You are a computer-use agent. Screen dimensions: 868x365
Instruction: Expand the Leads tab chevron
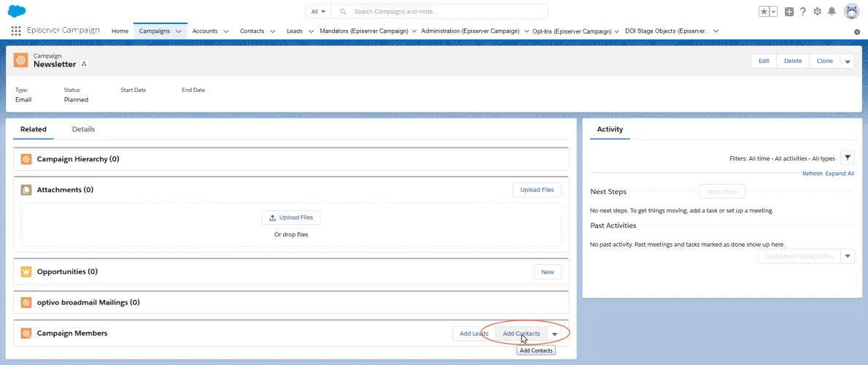311,31
